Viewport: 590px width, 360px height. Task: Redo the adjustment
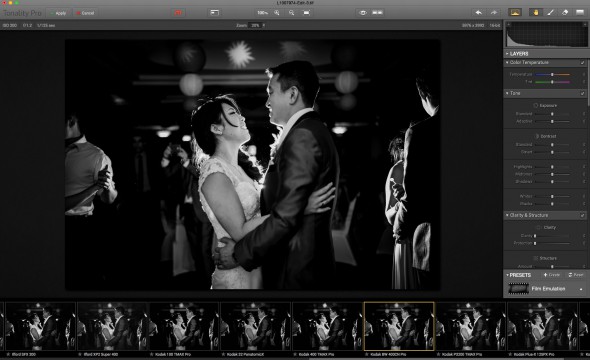[x=494, y=13]
